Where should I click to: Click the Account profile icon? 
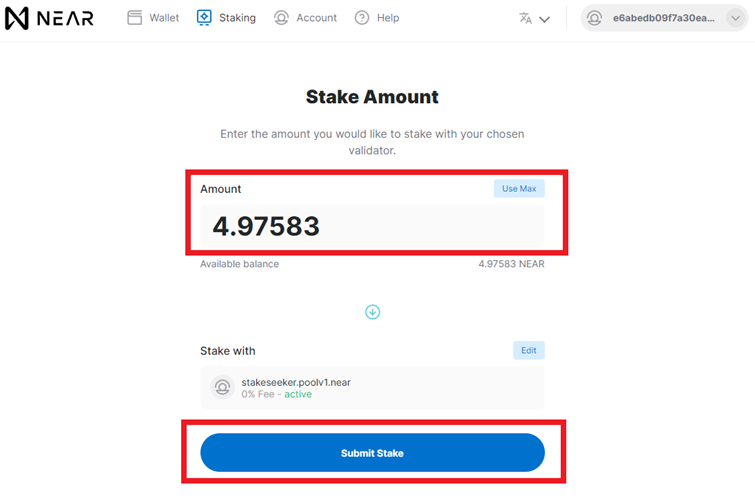click(281, 18)
